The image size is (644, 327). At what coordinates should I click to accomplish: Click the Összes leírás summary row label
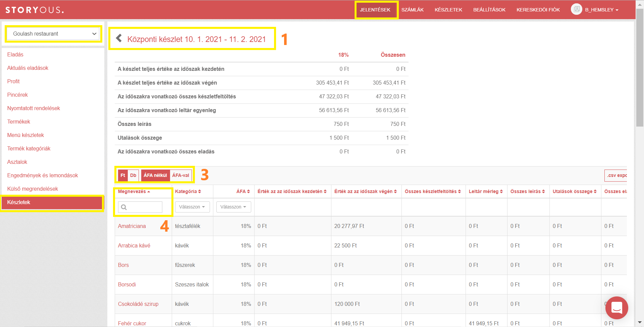[135, 124]
